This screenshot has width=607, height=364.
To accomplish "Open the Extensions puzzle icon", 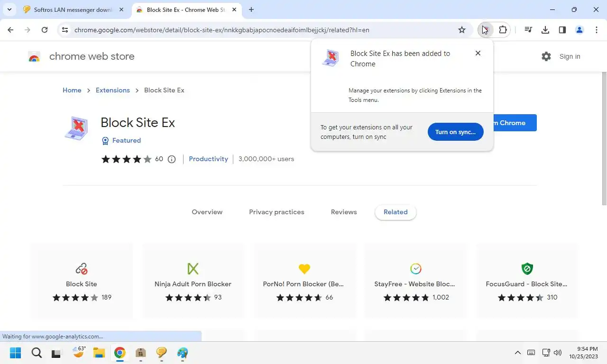I will [x=503, y=30].
